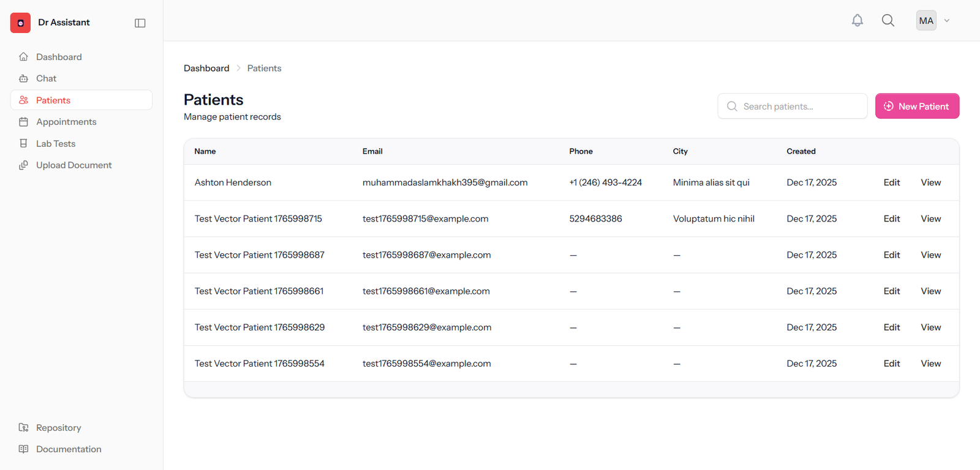The height and width of the screenshot is (470, 980).
Task: Click the Appointments calendar icon
Action: pos(23,122)
